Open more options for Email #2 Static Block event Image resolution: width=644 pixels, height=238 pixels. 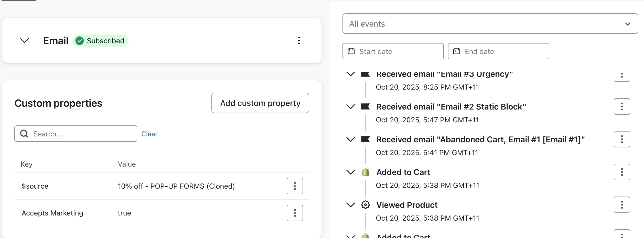tap(622, 106)
